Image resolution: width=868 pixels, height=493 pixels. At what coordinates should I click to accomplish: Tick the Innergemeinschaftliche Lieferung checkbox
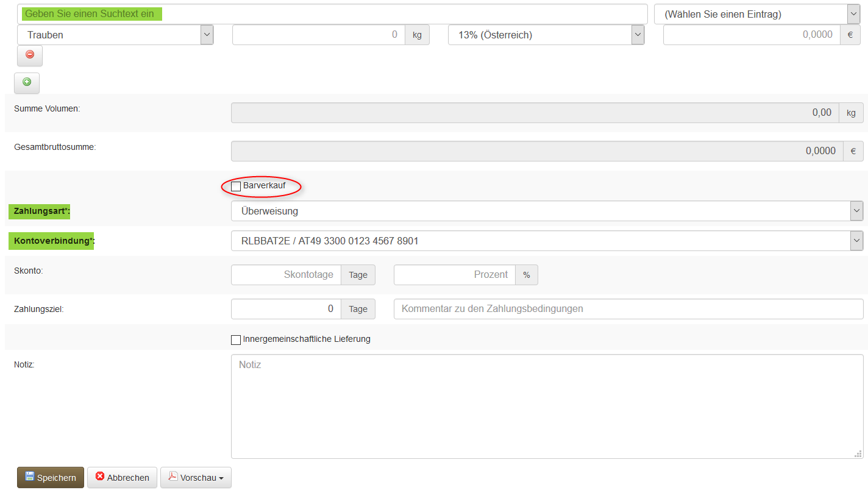pos(236,340)
